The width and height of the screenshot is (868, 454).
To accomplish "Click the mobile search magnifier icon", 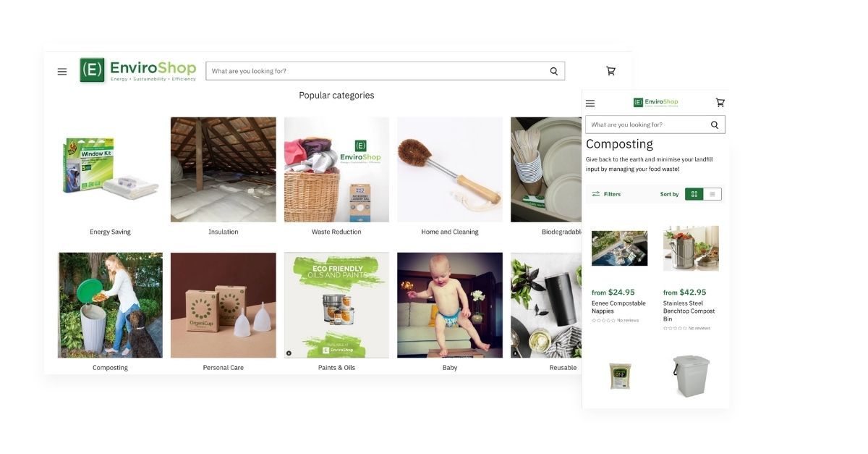I will point(715,125).
